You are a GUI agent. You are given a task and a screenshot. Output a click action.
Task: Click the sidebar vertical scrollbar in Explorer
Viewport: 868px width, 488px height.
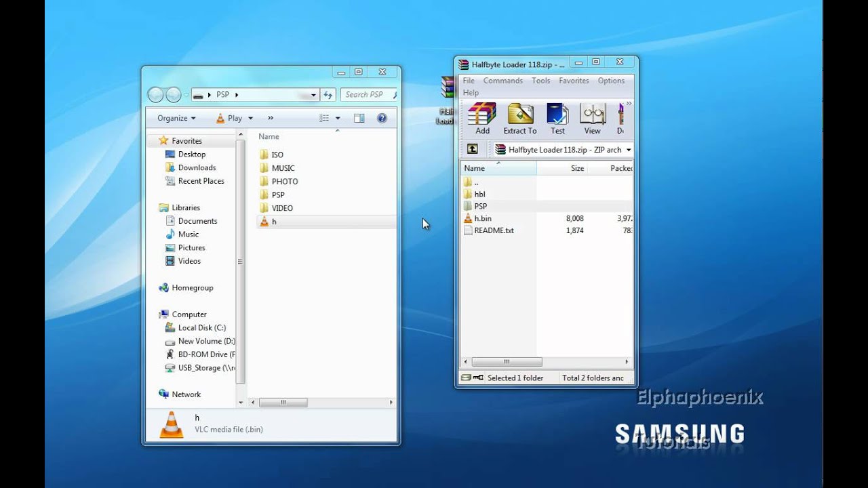240,262
